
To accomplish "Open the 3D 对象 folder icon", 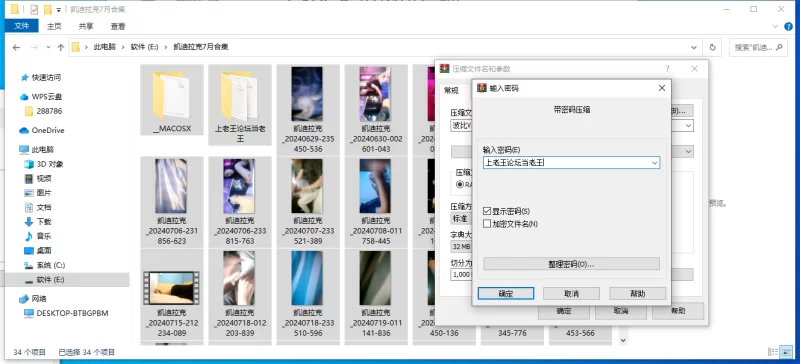I will coord(29,164).
